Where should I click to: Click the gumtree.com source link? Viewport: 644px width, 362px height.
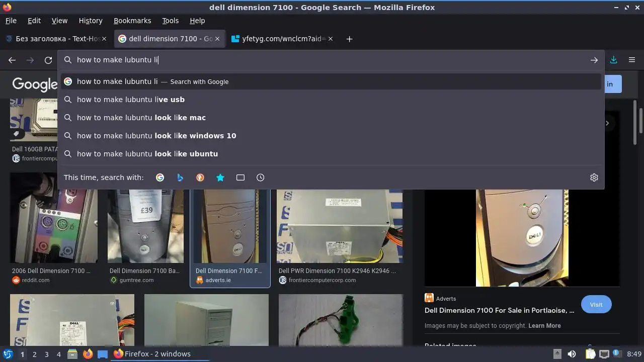[136, 280]
